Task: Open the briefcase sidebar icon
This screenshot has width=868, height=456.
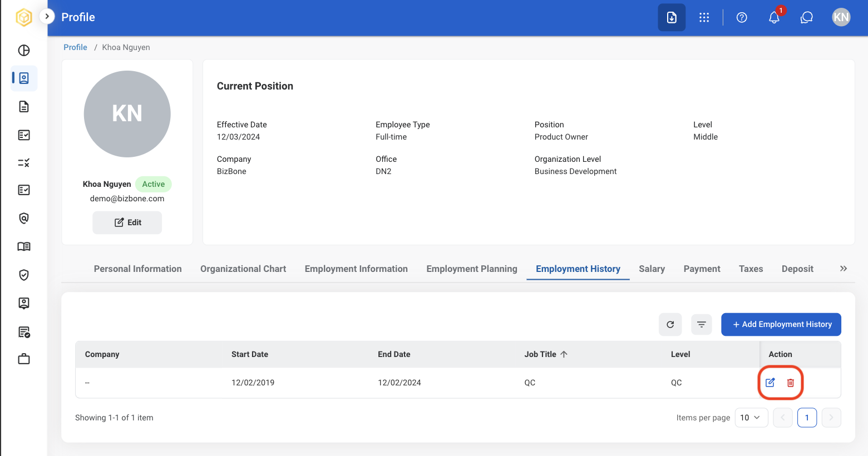Action: (x=24, y=359)
